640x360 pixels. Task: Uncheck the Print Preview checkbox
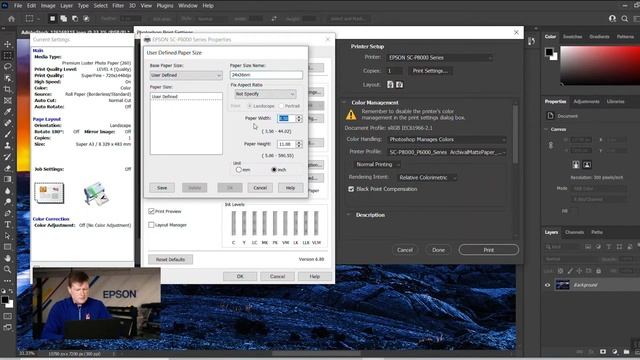point(151,211)
